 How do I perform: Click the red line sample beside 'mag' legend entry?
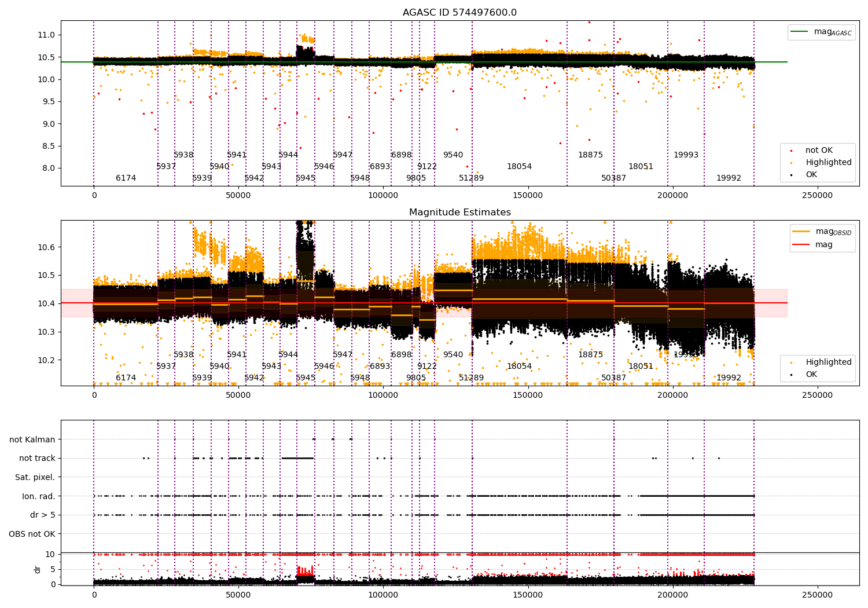[801, 245]
